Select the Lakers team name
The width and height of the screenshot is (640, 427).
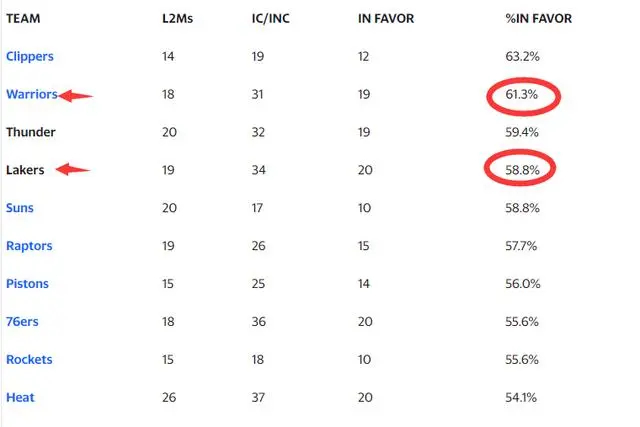pos(27,170)
